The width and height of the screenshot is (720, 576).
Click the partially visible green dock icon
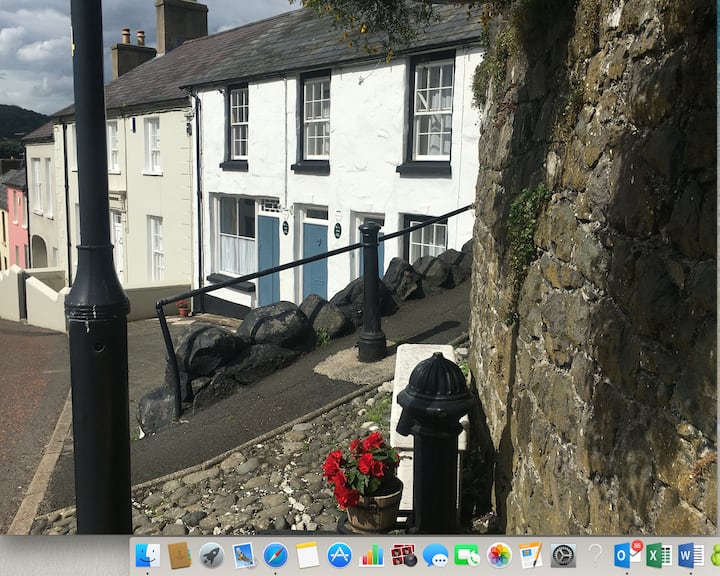pyautogui.click(x=715, y=555)
